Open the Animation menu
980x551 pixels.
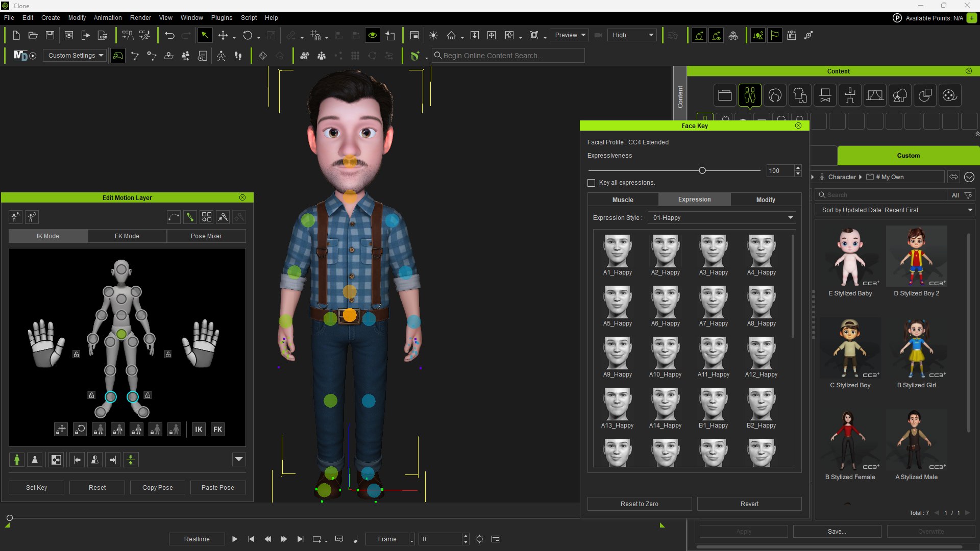107,18
